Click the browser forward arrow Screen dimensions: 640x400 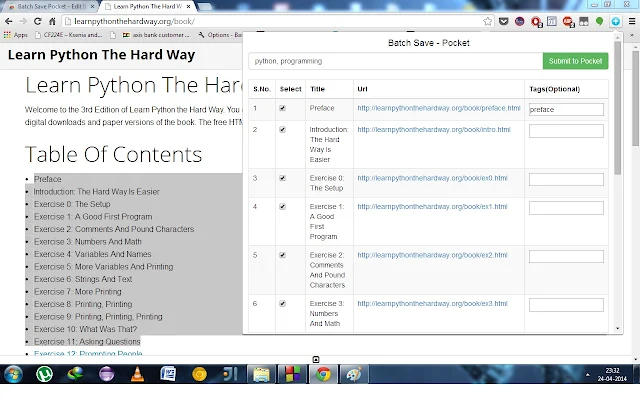(23, 21)
